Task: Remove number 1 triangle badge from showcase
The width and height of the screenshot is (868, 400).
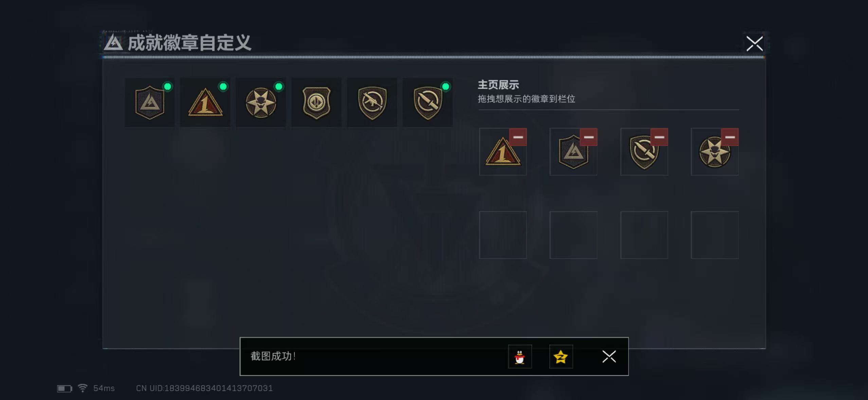Action: pyautogui.click(x=518, y=137)
